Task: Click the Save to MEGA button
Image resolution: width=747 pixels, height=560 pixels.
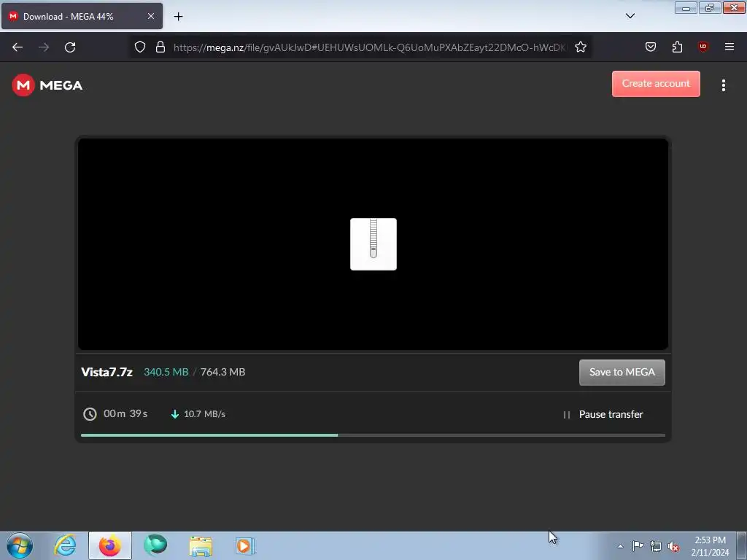Action: tap(622, 373)
